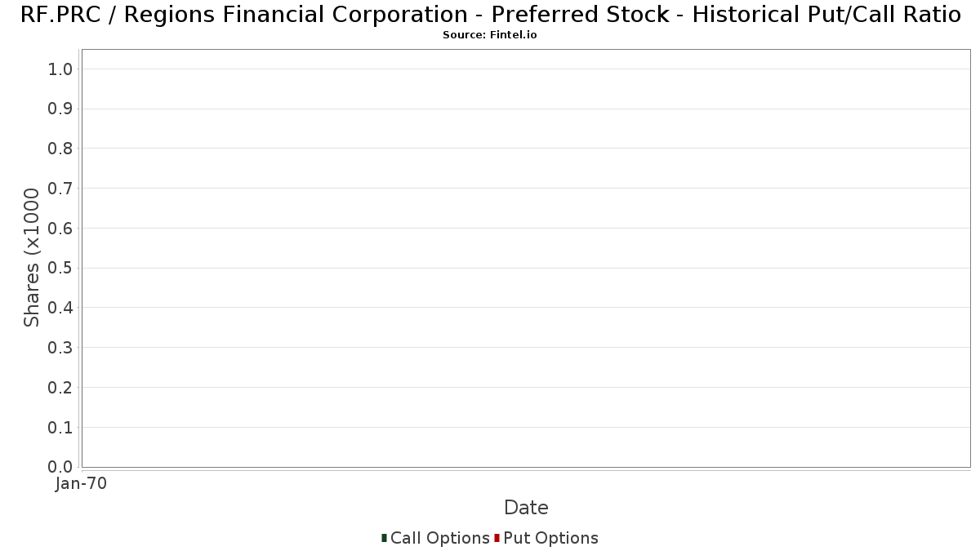
Task: Toggle the Put Options legend label
Action: [x=550, y=538]
